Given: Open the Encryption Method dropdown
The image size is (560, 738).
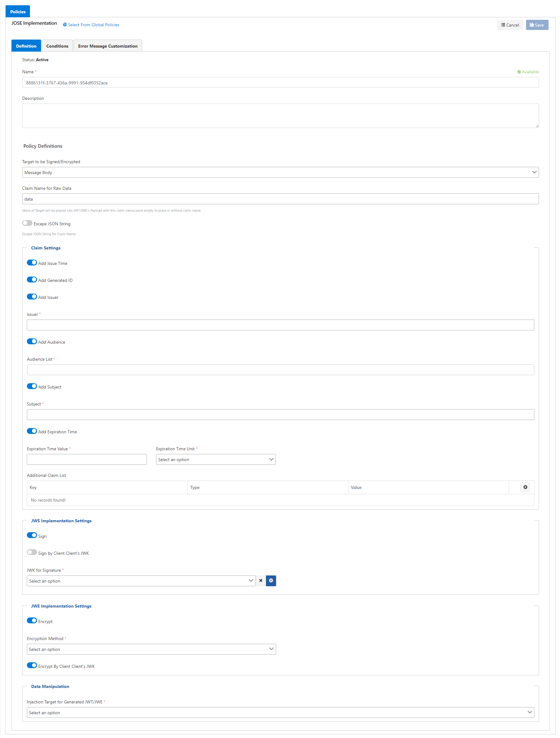Looking at the screenshot, I should (x=151, y=649).
